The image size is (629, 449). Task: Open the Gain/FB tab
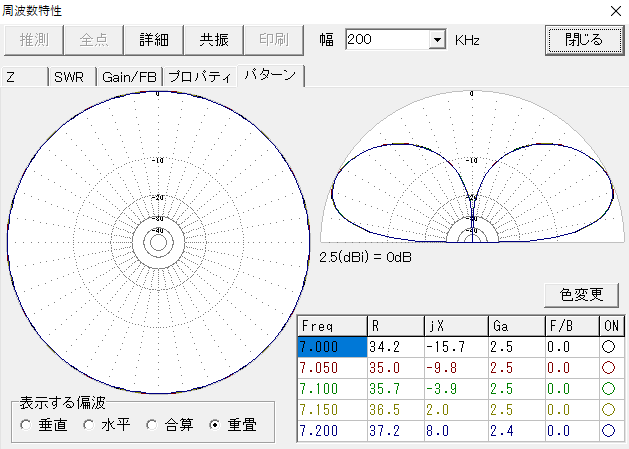pos(129,77)
